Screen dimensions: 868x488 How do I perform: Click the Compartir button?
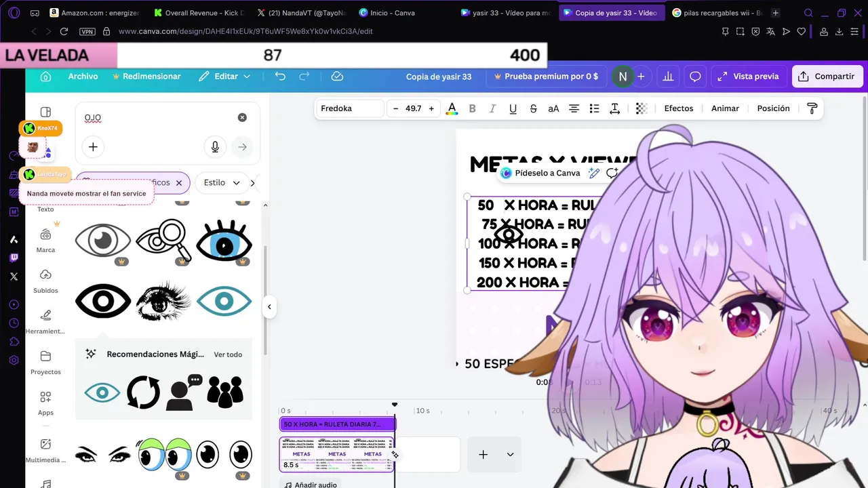point(827,77)
